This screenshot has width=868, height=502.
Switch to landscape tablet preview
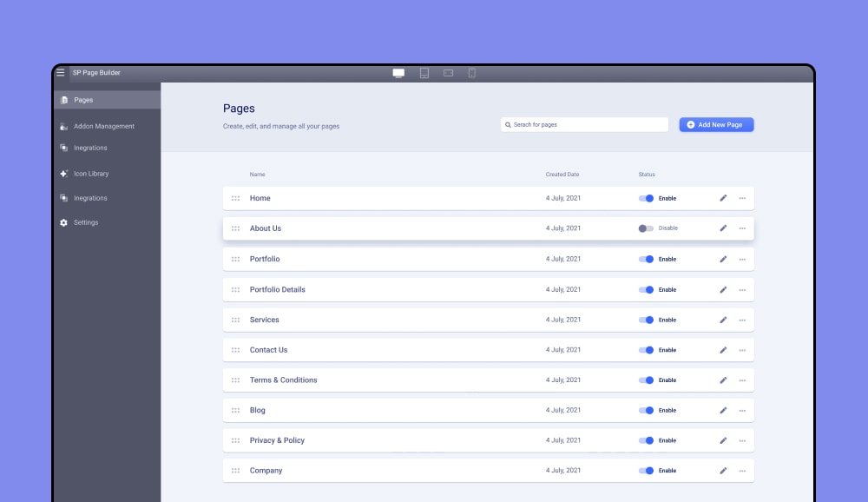click(x=448, y=73)
